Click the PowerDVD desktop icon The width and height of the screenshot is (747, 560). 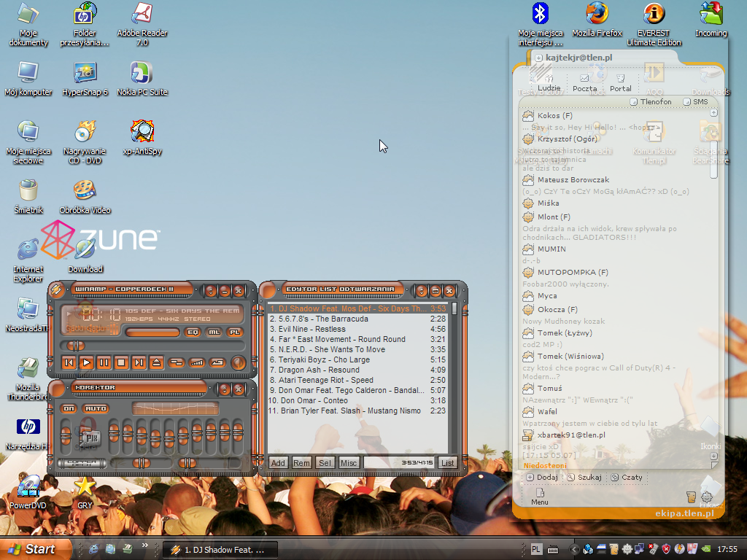point(28,492)
